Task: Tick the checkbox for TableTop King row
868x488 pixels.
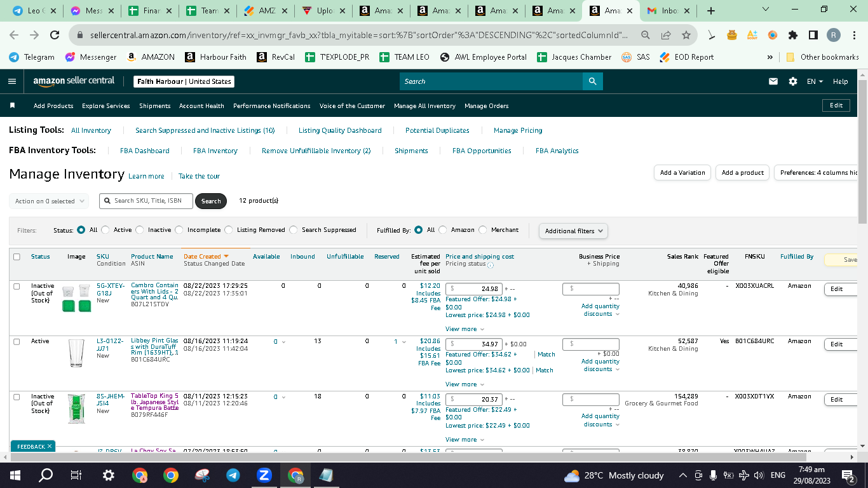Action: tap(17, 397)
